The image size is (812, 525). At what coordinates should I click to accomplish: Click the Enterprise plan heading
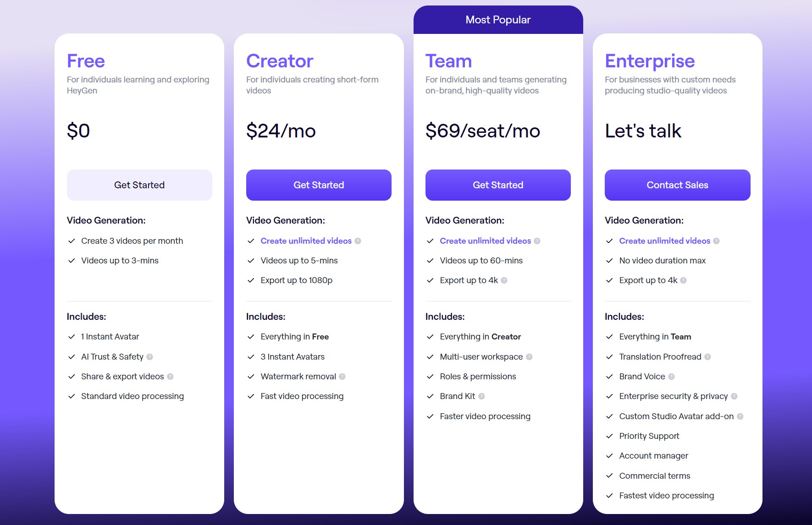[x=650, y=61]
